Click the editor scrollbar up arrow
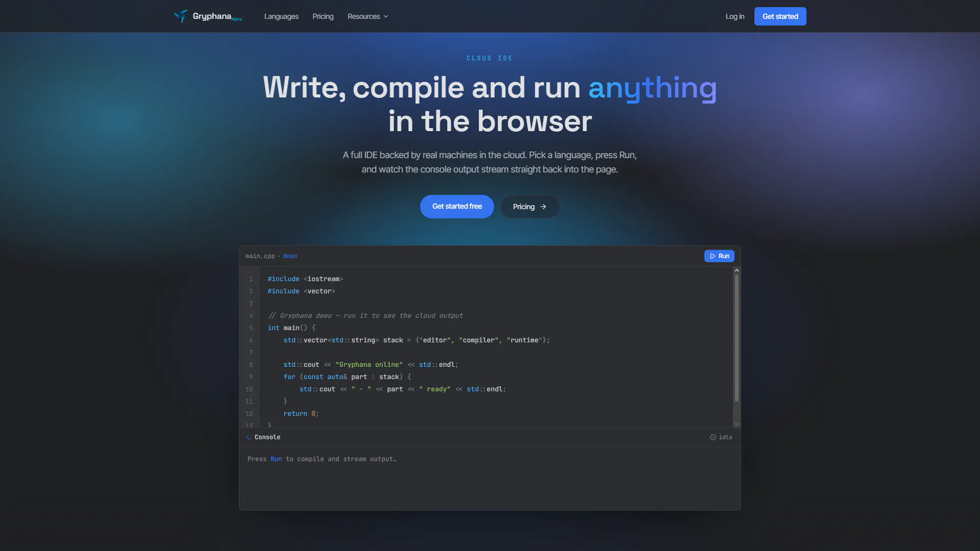980x551 pixels. pyautogui.click(x=737, y=270)
